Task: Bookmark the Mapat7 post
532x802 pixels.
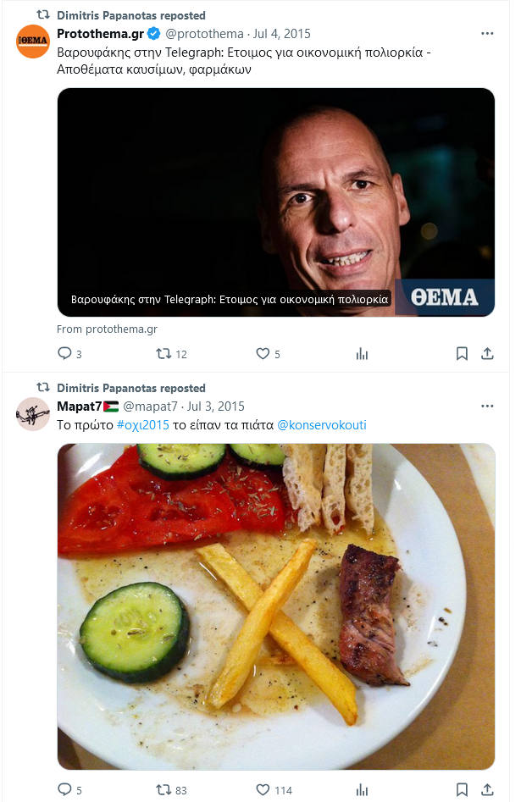Action: 462,790
